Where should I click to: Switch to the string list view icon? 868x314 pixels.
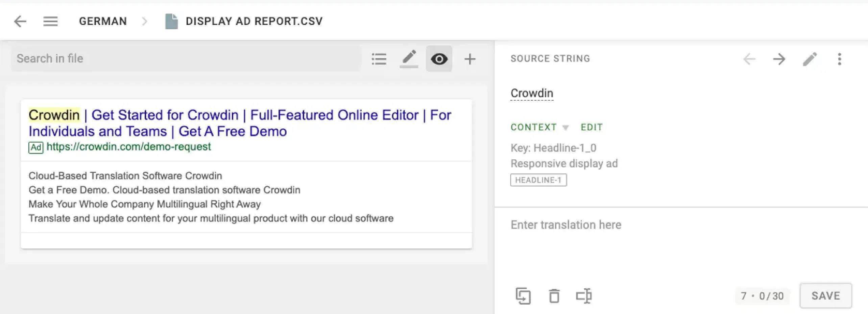pyautogui.click(x=379, y=59)
